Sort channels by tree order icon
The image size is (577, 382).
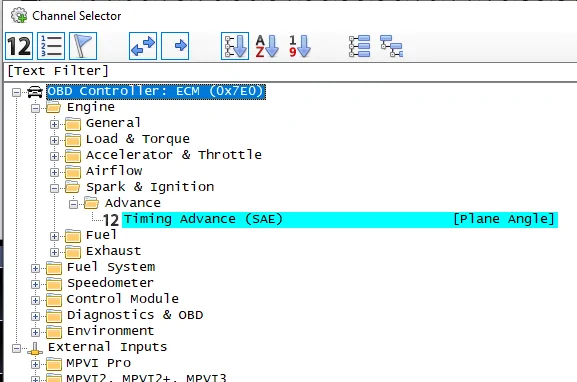tap(235, 46)
